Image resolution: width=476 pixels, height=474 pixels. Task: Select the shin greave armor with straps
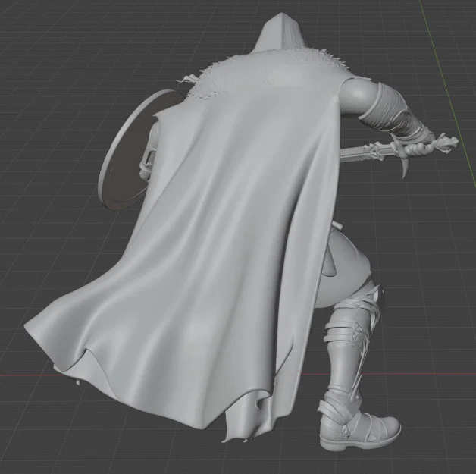[x=349, y=349]
